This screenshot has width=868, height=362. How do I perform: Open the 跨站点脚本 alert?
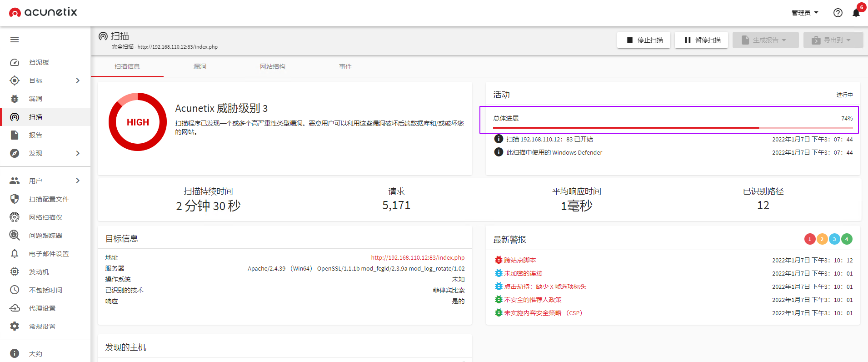520,260
